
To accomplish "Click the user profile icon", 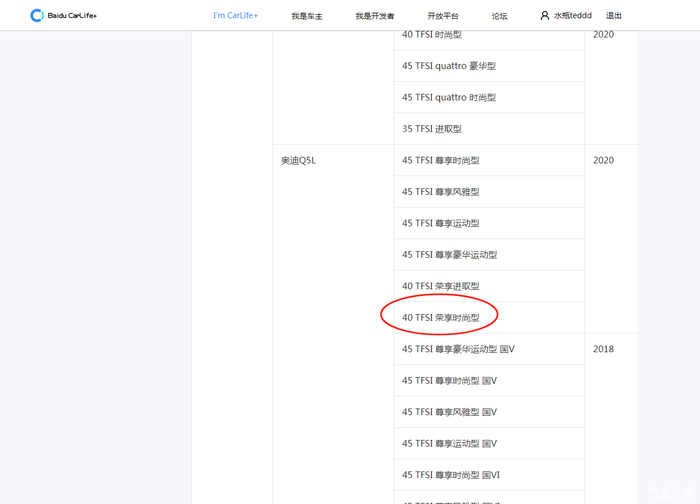I will click(x=545, y=16).
